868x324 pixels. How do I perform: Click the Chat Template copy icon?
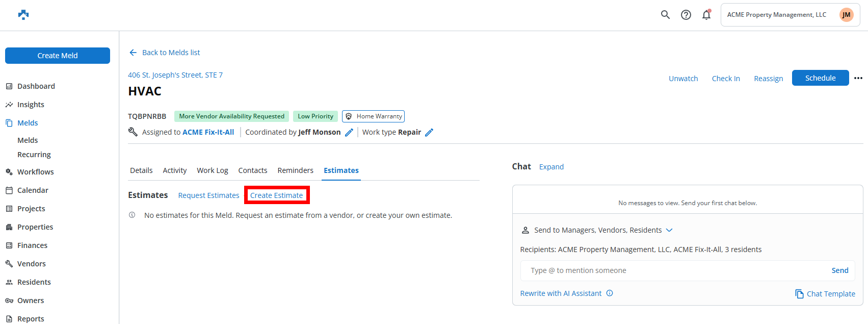(799, 294)
